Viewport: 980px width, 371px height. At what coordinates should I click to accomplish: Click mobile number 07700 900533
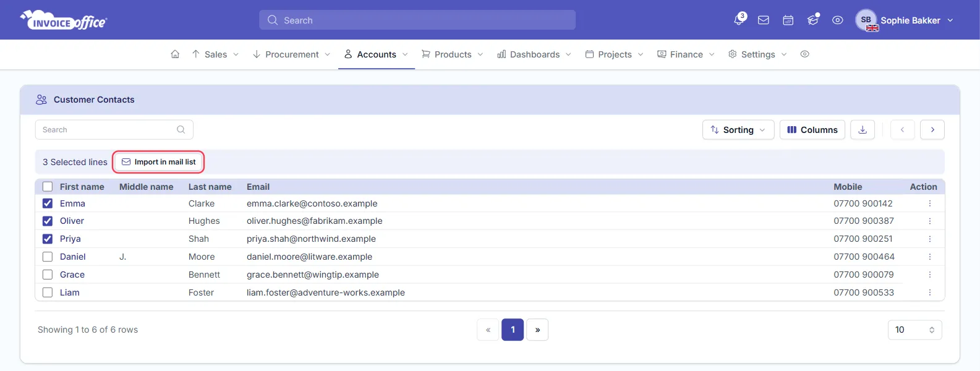point(864,292)
